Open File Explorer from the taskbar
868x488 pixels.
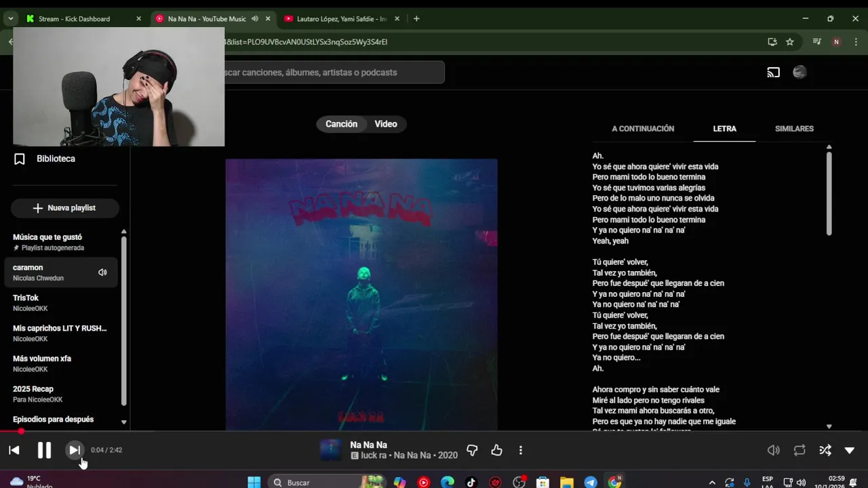[567, 482]
